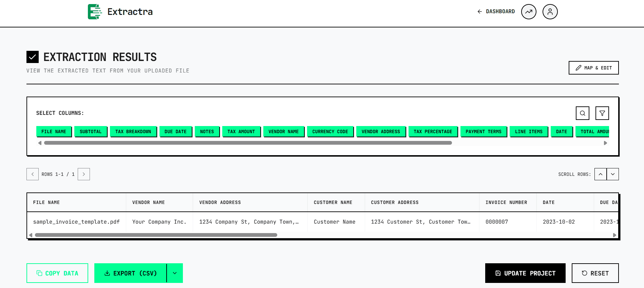The width and height of the screenshot is (644, 288).
Task: Go to next rows page
Action: 84,174
